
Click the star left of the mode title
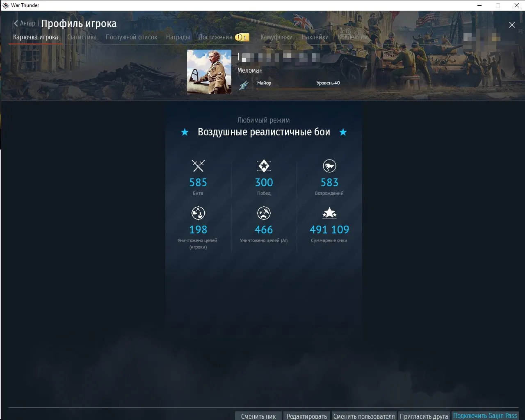(185, 132)
